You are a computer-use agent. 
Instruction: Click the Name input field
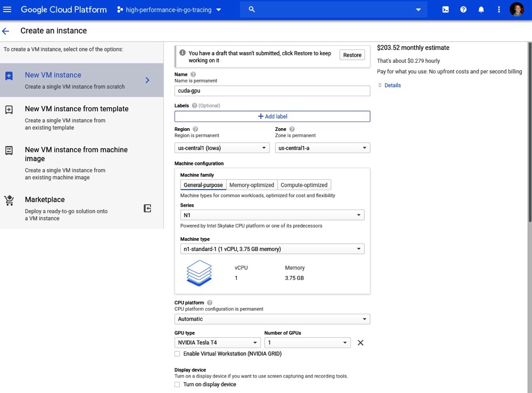[272, 91]
